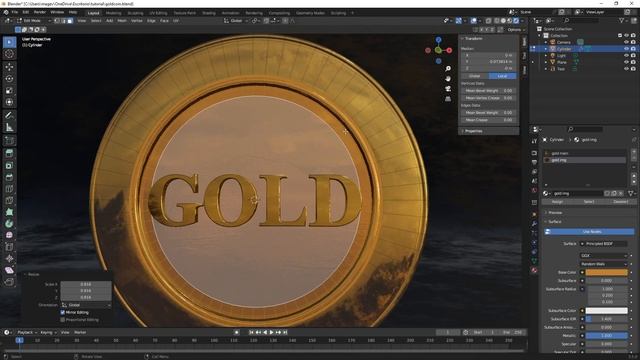The width and height of the screenshot is (640, 360).
Task: Open the File menu
Action: [x=15, y=12]
